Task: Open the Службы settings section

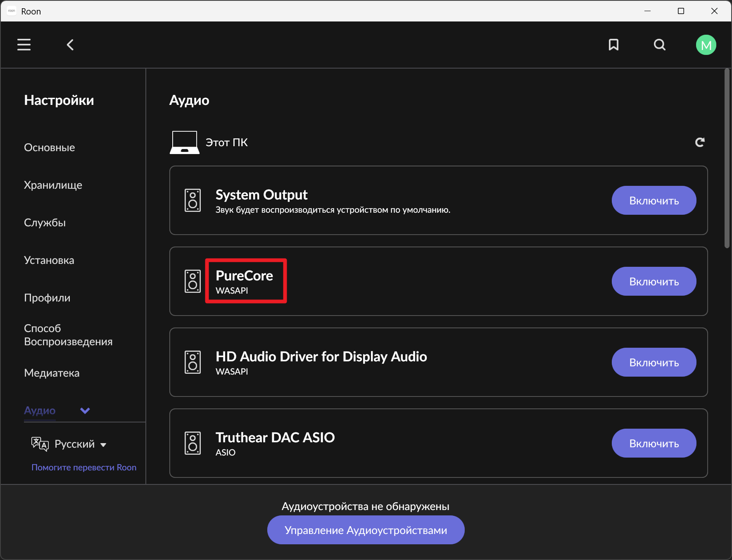Action: (45, 223)
